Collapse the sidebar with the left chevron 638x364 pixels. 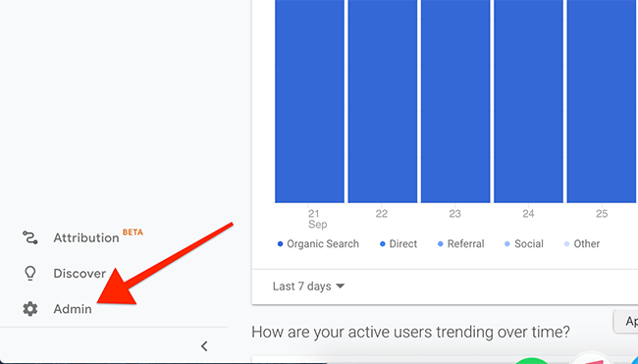(x=204, y=346)
